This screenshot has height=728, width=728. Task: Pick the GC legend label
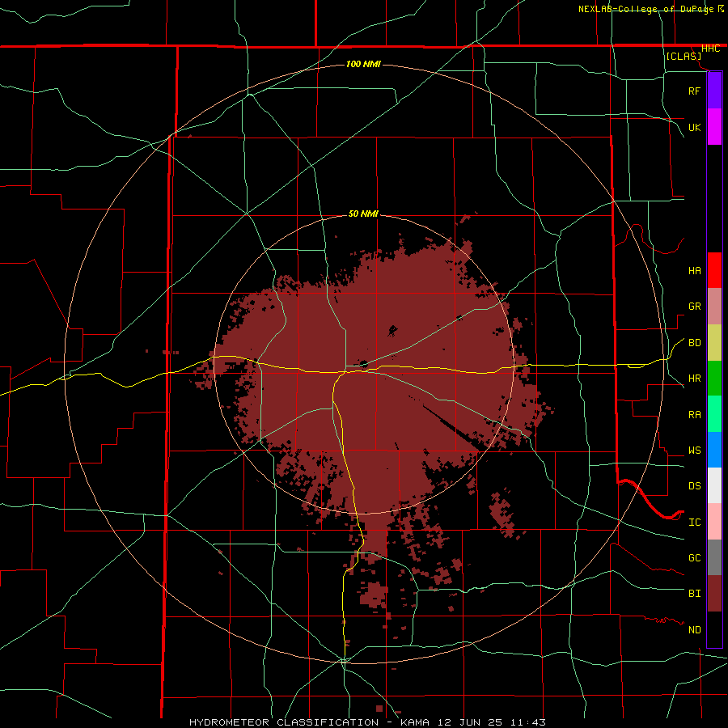point(694,558)
